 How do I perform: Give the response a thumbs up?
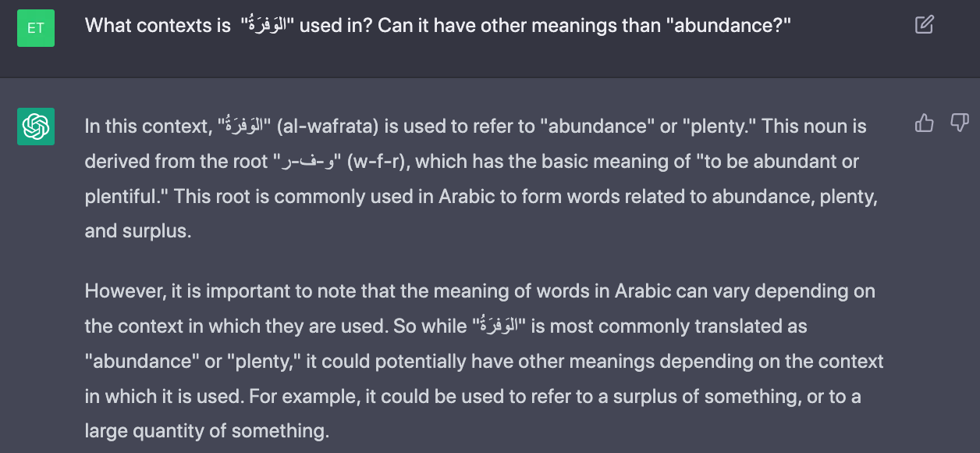[x=924, y=123]
